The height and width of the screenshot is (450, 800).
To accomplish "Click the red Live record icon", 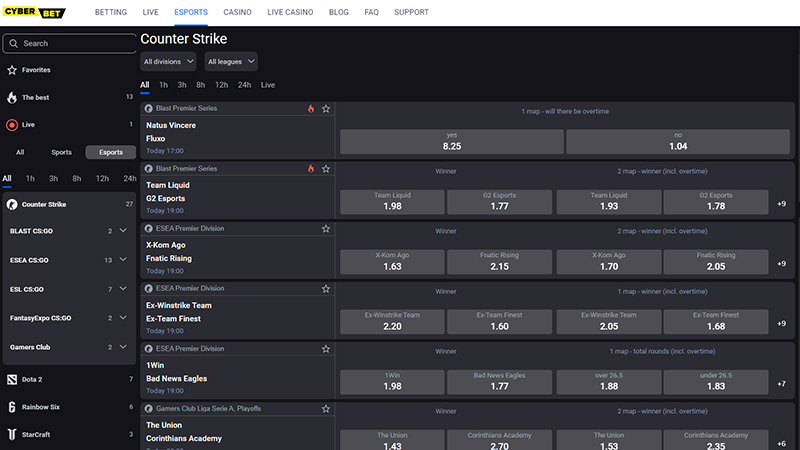I will point(12,125).
